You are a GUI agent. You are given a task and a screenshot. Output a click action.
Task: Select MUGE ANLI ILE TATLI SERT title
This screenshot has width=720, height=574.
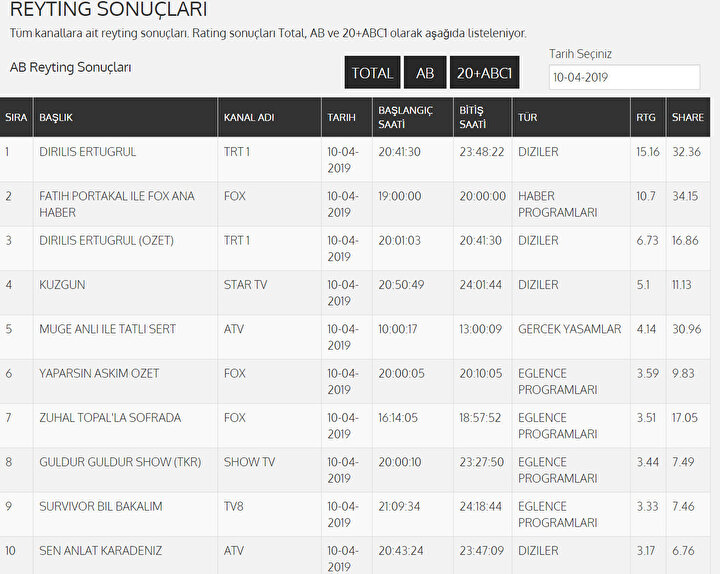(x=107, y=329)
